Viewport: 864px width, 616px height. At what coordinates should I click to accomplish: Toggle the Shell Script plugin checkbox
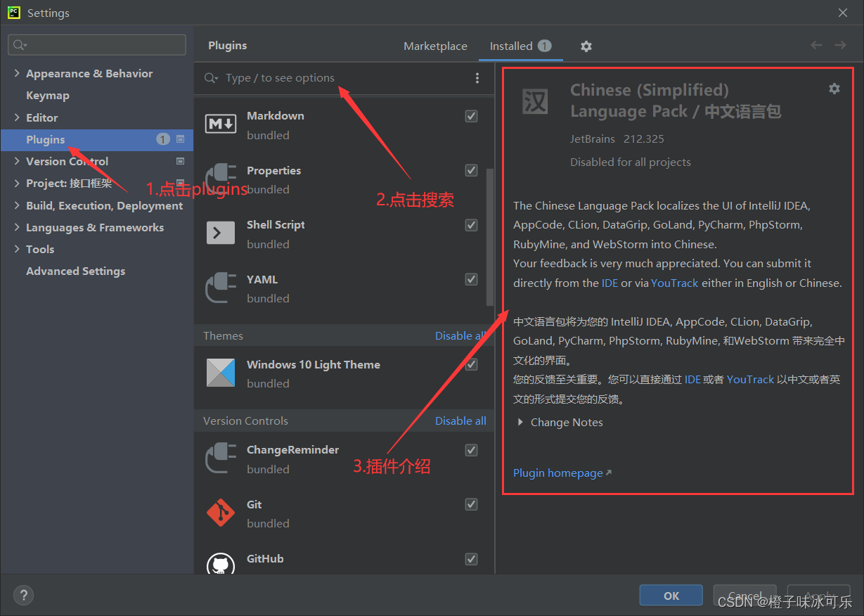click(x=472, y=225)
